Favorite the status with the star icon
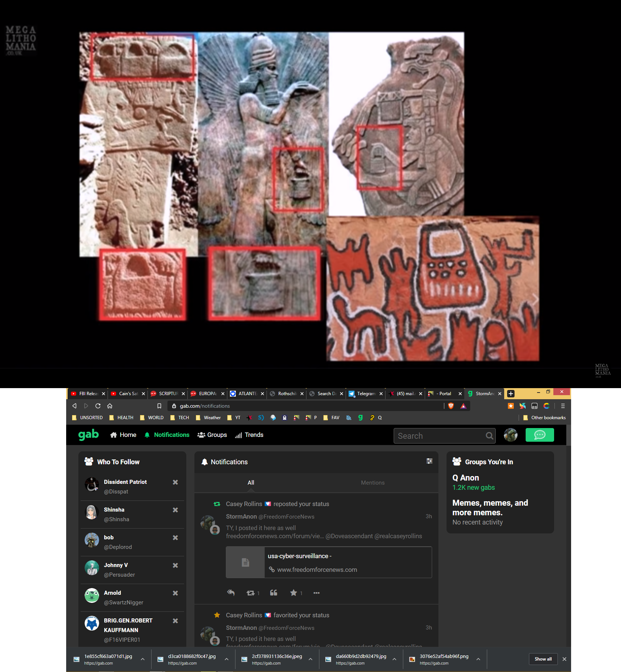The height and width of the screenshot is (672, 621). coord(293,593)
